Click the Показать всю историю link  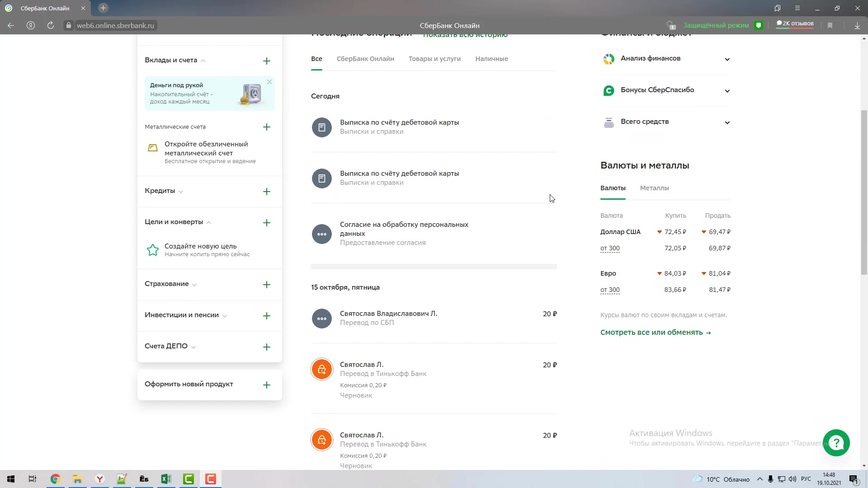(x=465, y=36)
